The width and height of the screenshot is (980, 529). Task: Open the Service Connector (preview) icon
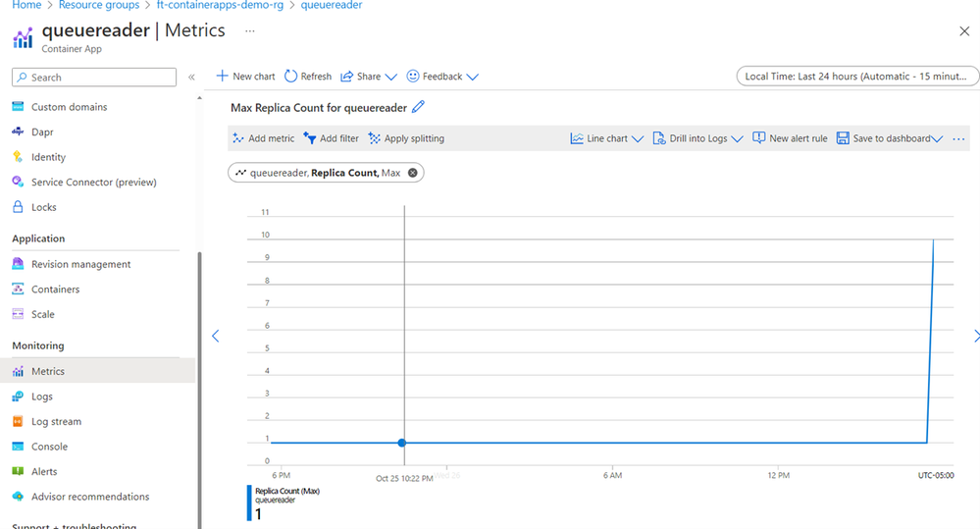[18, 182]
